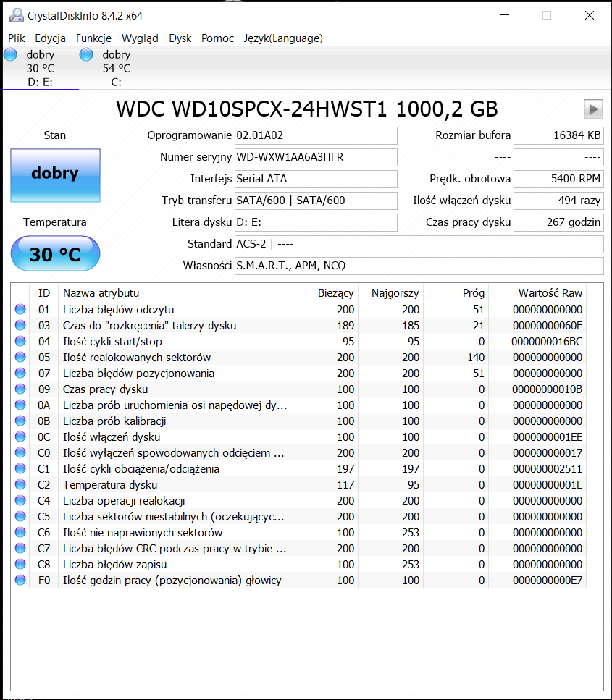Click the Standard ACS-2 field
Image resolution: width=612 pixels, height=700 pixels.
click(x=419, y=244)
